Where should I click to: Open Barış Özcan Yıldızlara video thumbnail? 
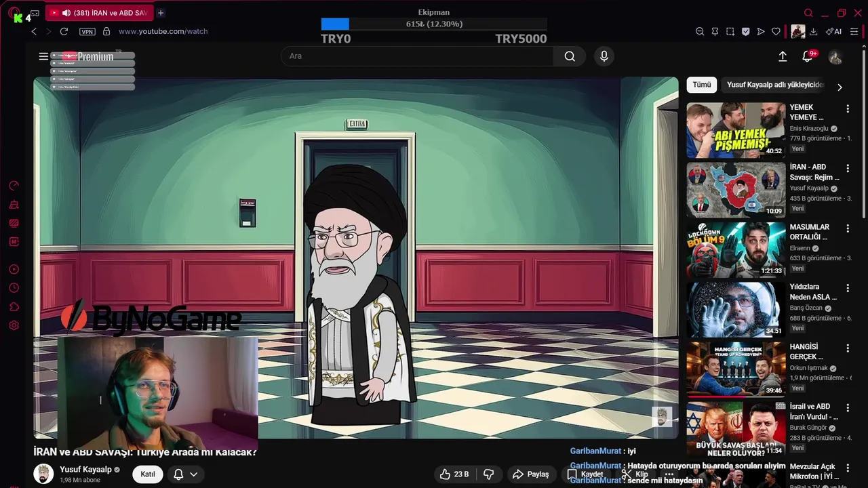coord(736,310)
